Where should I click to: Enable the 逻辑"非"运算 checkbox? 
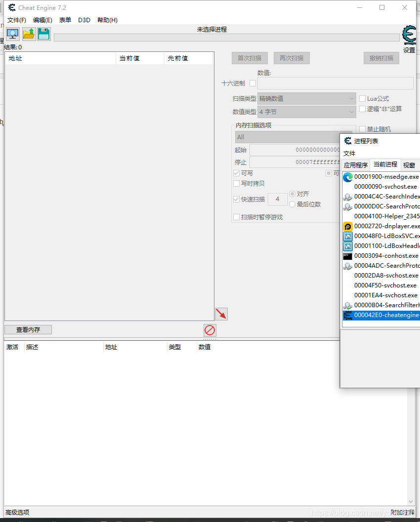coord(362,109)
